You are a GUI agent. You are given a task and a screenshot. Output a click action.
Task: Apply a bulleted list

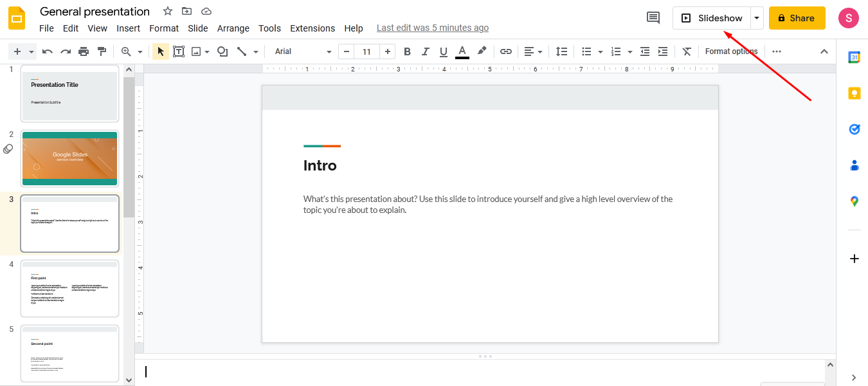(588, 51)
